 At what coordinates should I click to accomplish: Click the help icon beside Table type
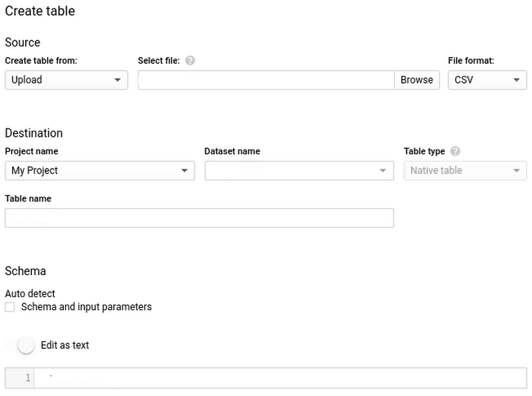click(x=455, y=151)
